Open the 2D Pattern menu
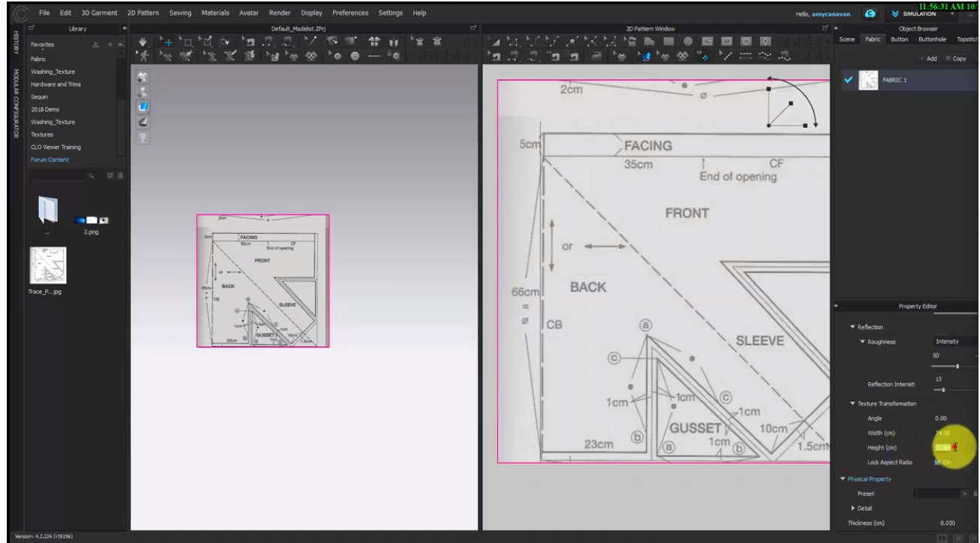Viewport: 980px width, 543px height. click(x=142, y=13)
